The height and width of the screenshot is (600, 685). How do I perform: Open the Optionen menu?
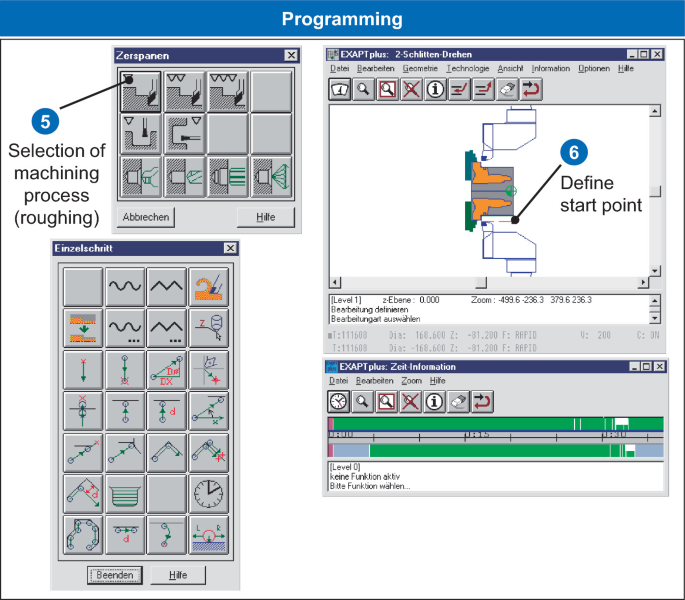click(594, 69)
